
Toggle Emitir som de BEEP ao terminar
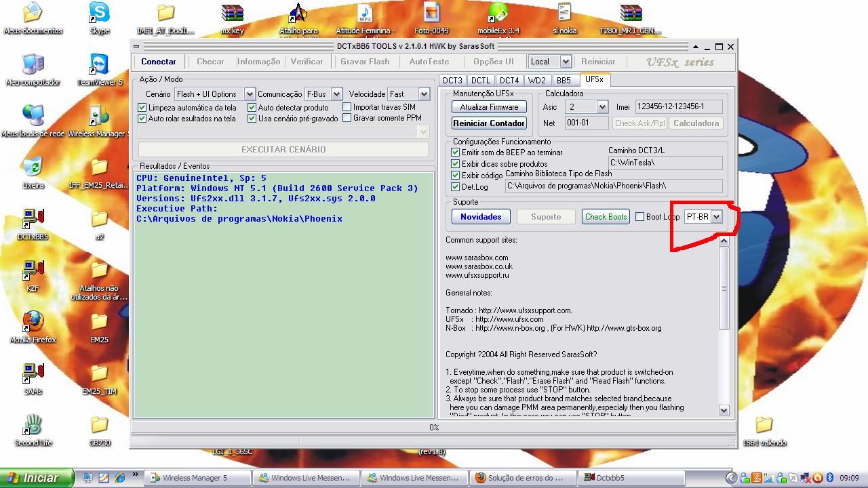(x=456, y=152)
